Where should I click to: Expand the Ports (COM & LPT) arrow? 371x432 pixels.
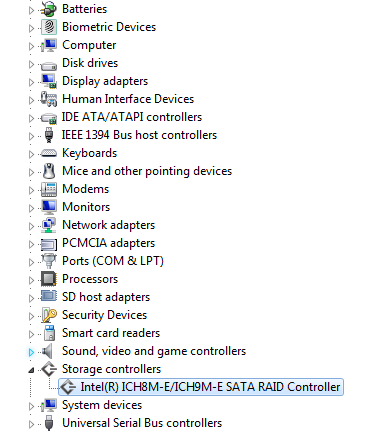point(31,262)
